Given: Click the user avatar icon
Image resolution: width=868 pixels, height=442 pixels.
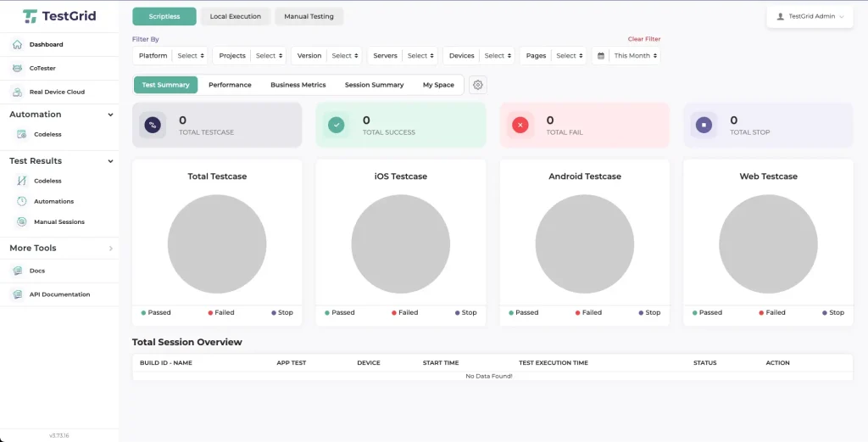Looking at the screenshot, I should 781,17.
